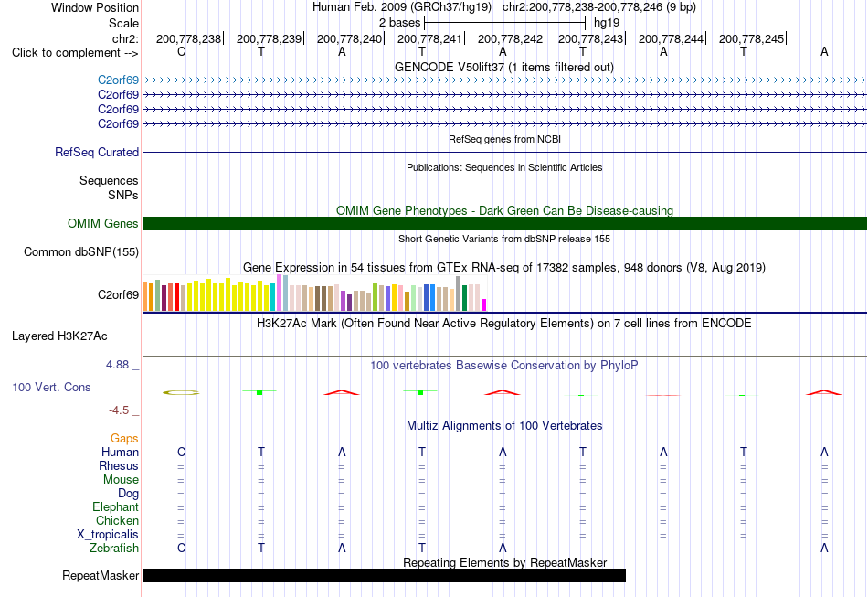The image size is (868, 597).
Task: Click the 'Zebrafish' species label
Action: click(x=114, y=549)
